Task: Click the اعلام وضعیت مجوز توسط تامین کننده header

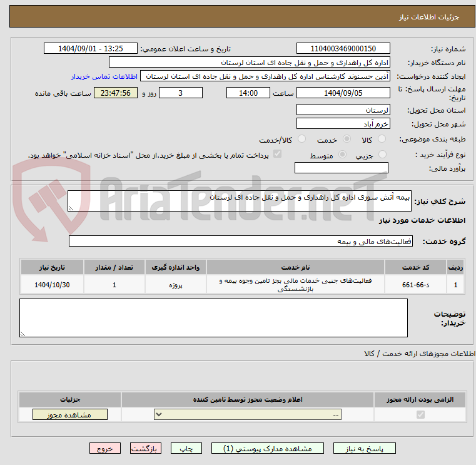Action: click(x=248, y=399)
